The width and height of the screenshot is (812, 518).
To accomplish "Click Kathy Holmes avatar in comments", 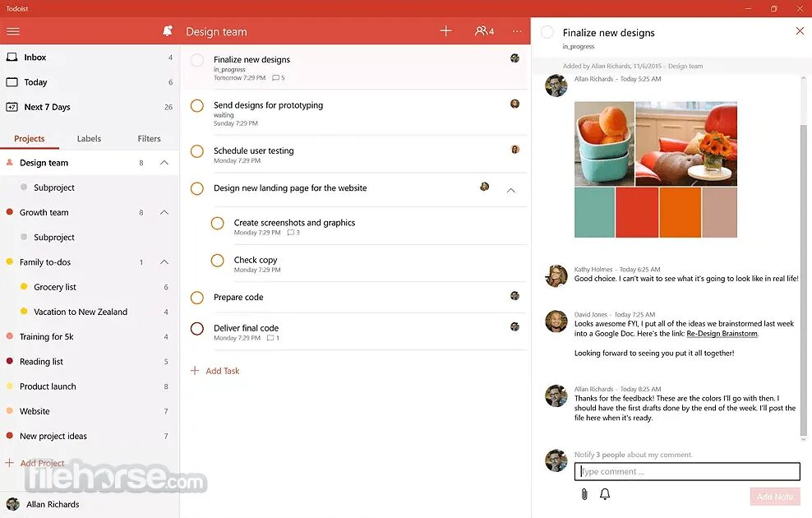I will pyautogui.click(x=556, y=275).
